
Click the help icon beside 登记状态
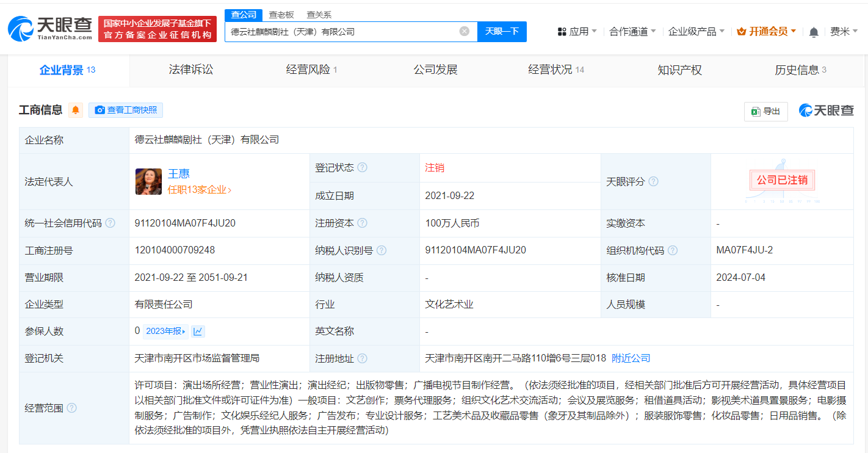[363, 167]
